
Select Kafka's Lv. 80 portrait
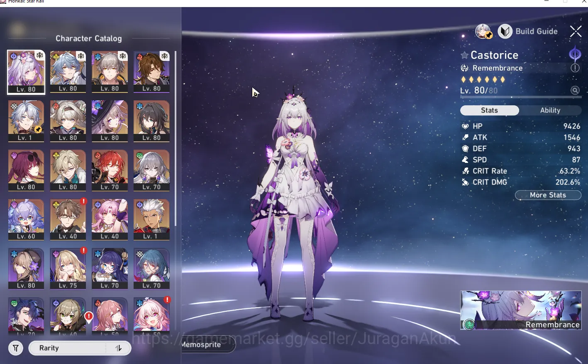(26, 170)
